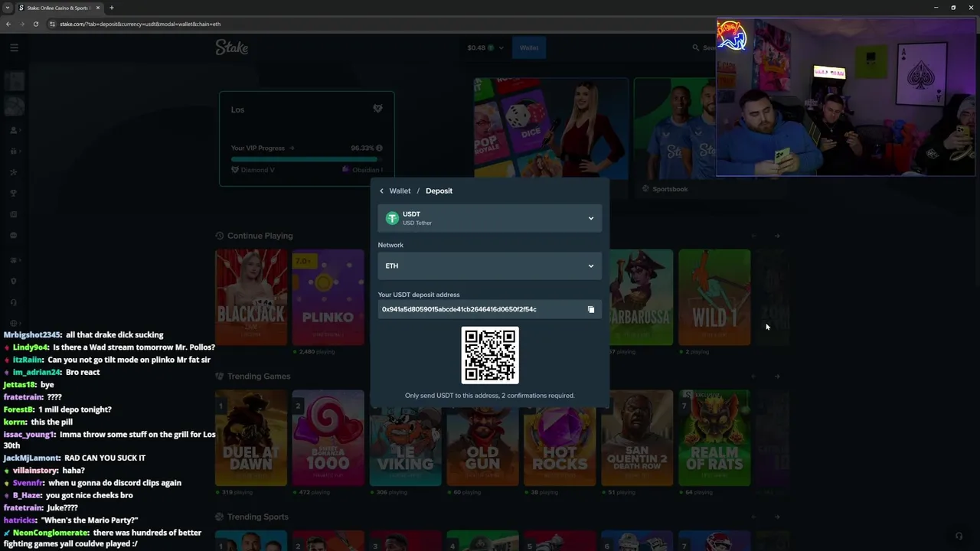Click the Continue Playing history icon
The image size is (980, 551).
[220, 236]
